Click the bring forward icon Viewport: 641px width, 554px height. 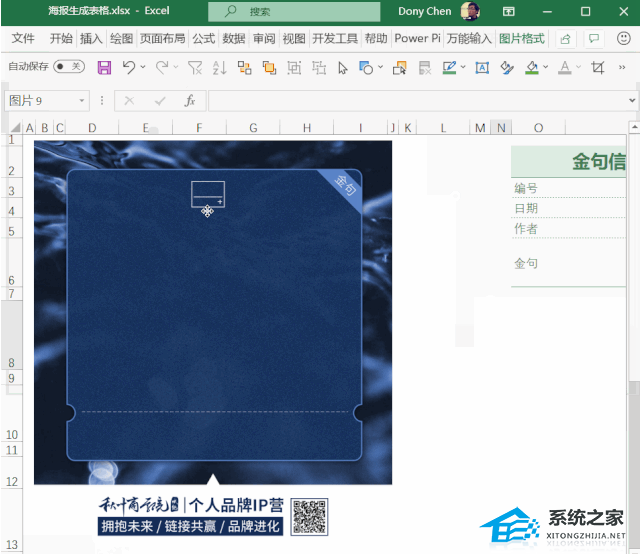coord(269,67)
